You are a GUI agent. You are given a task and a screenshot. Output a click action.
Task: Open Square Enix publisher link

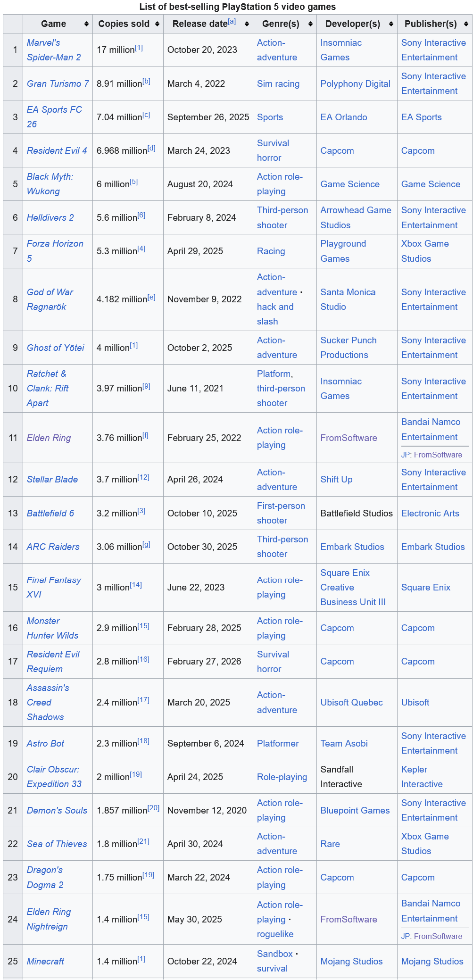tap(426, 587)
